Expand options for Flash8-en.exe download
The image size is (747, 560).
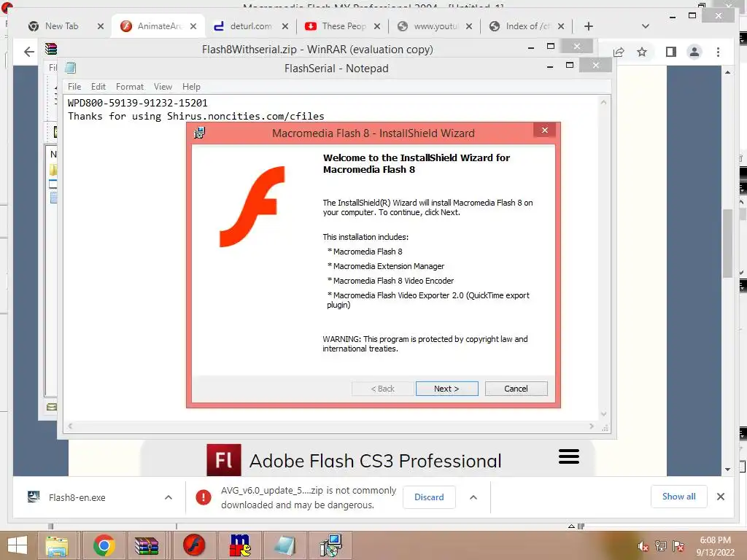tap(169, 497)
